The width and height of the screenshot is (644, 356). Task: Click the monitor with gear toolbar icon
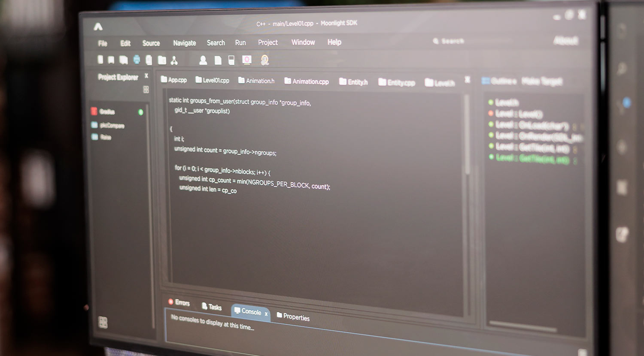(247, 60)
